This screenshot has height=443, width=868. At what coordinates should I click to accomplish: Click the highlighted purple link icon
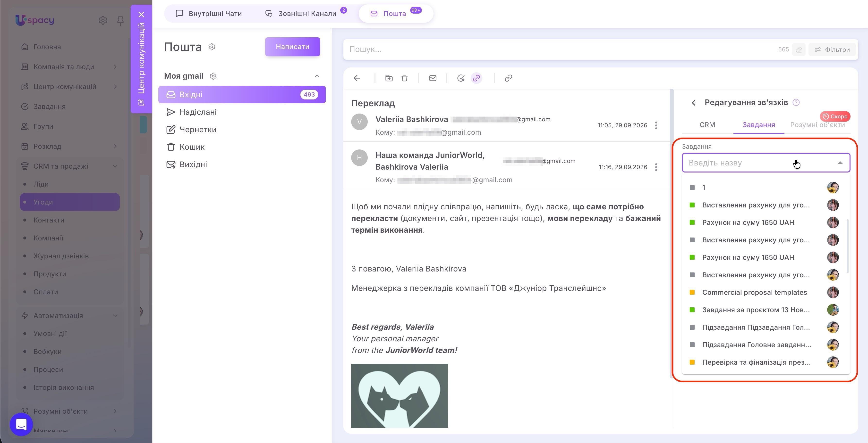pos(477,78)
